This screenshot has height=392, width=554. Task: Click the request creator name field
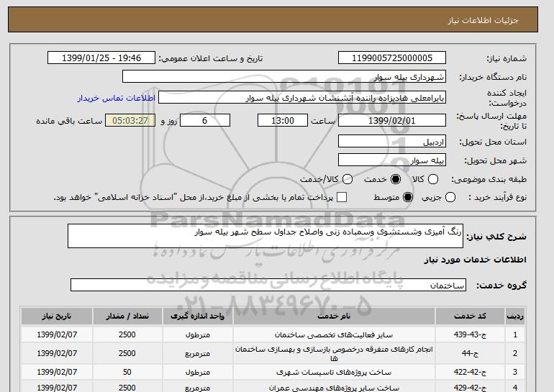[x=302, y=98]
